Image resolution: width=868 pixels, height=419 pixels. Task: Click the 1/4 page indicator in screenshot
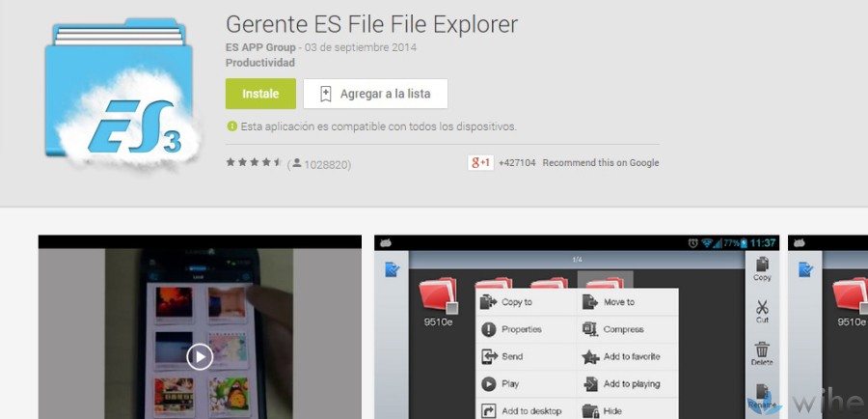click(577, 260)
